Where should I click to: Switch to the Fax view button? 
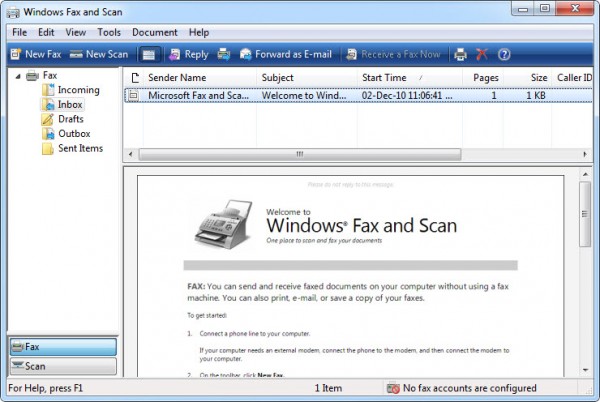click(x=63, y=347)
